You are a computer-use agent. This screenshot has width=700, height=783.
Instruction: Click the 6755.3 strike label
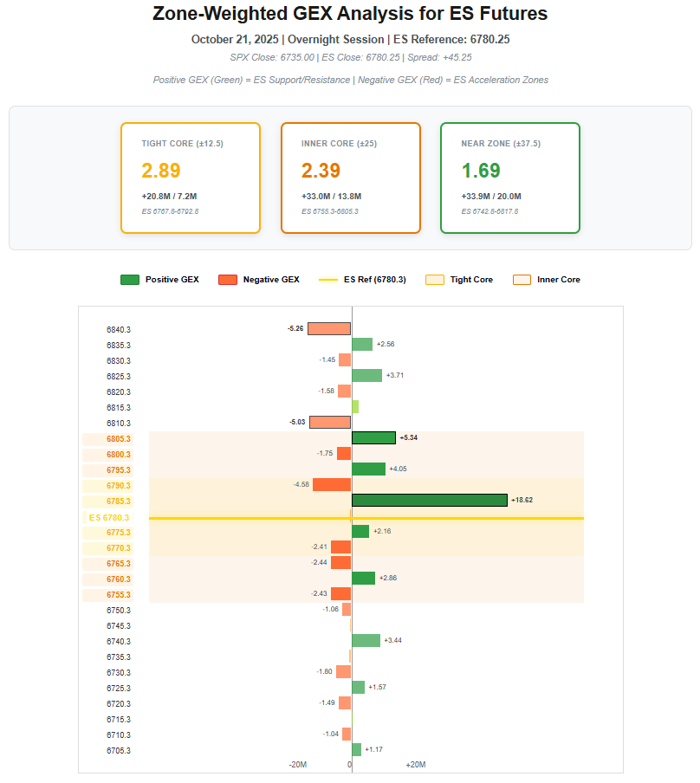[x=118, y=595]
